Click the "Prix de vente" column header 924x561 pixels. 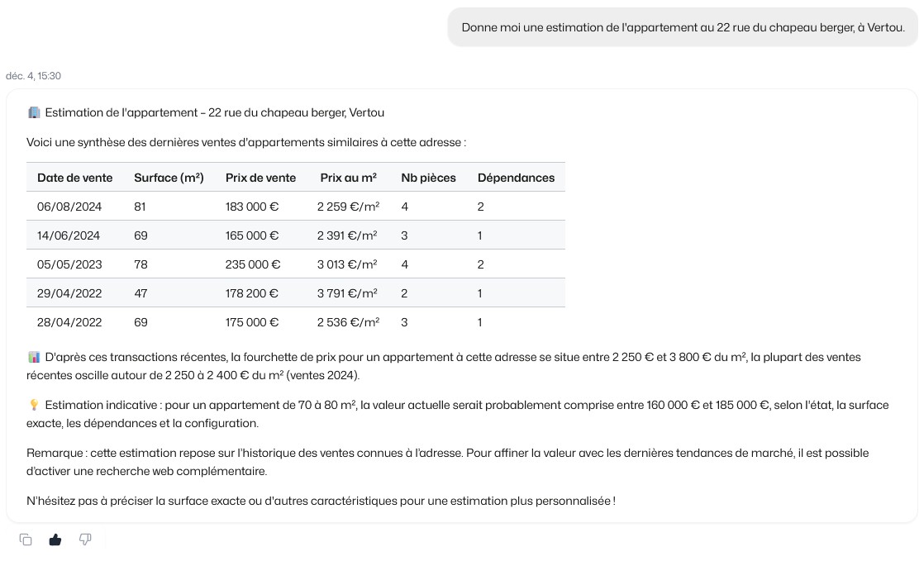[x=260, y=178]
